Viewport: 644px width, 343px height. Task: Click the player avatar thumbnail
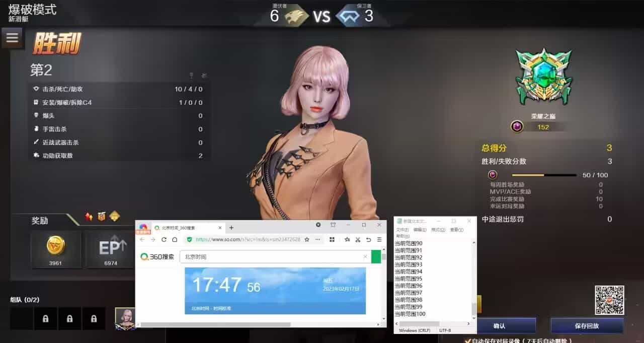125,318
